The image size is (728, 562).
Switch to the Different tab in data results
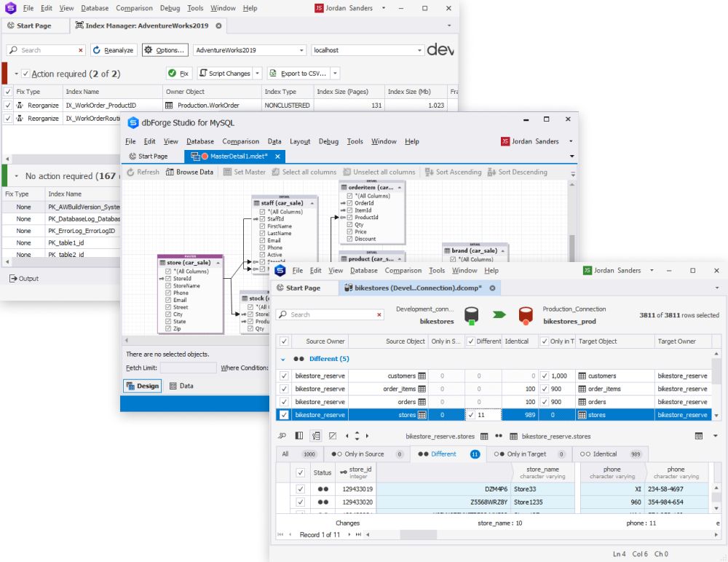click(x=443, y=454)
